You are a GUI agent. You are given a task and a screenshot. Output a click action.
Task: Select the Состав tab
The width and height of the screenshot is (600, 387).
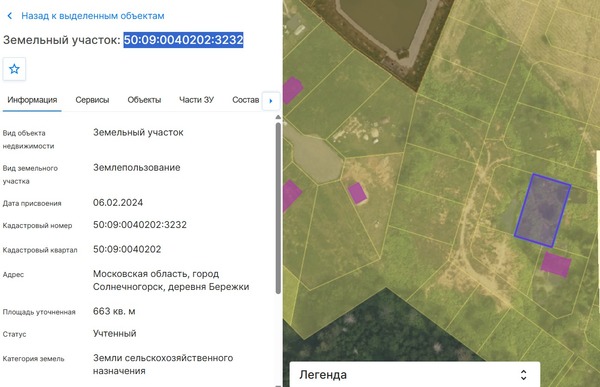[246, 100]
